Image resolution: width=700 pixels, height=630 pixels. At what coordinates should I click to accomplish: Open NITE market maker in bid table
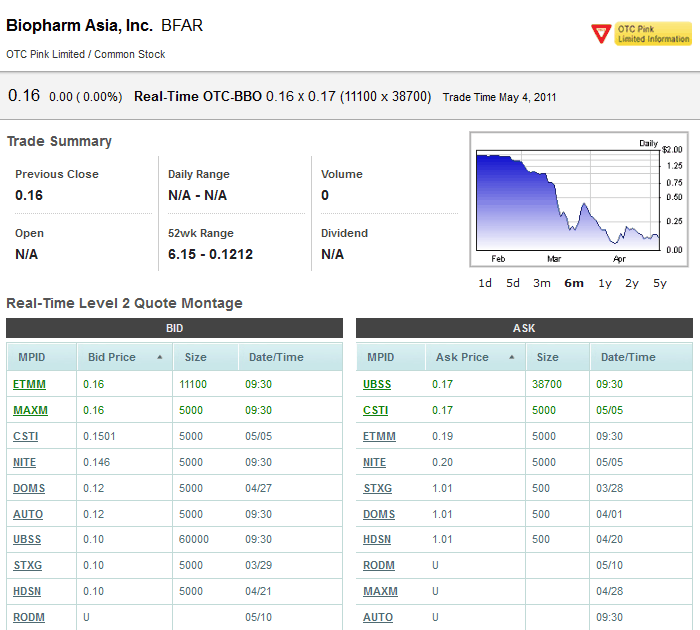[x=26, y=462]
